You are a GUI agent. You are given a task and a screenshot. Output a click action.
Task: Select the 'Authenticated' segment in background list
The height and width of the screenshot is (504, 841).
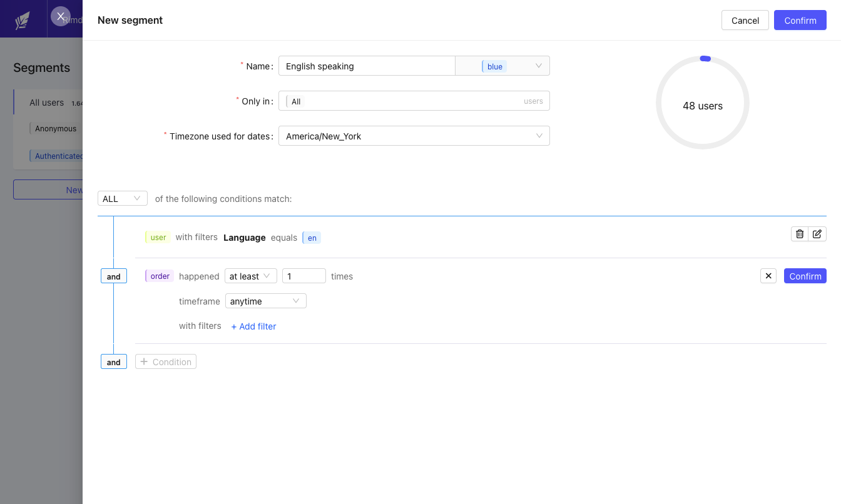coord(57,156)
